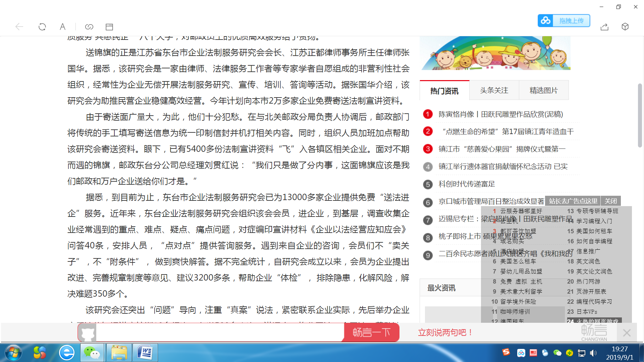644x362 pixels.
Task: Click ad link 美国怎么租车
Action: click(x=518, y=261)
